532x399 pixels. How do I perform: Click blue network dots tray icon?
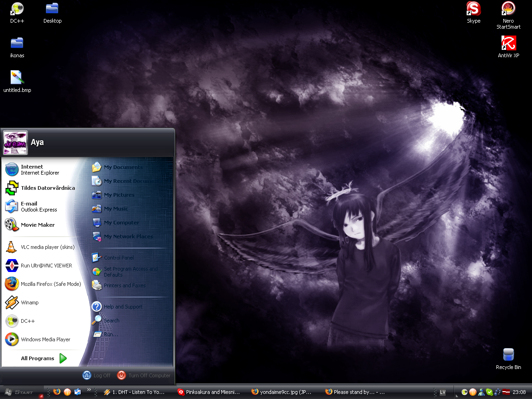[x=497, y=392]
